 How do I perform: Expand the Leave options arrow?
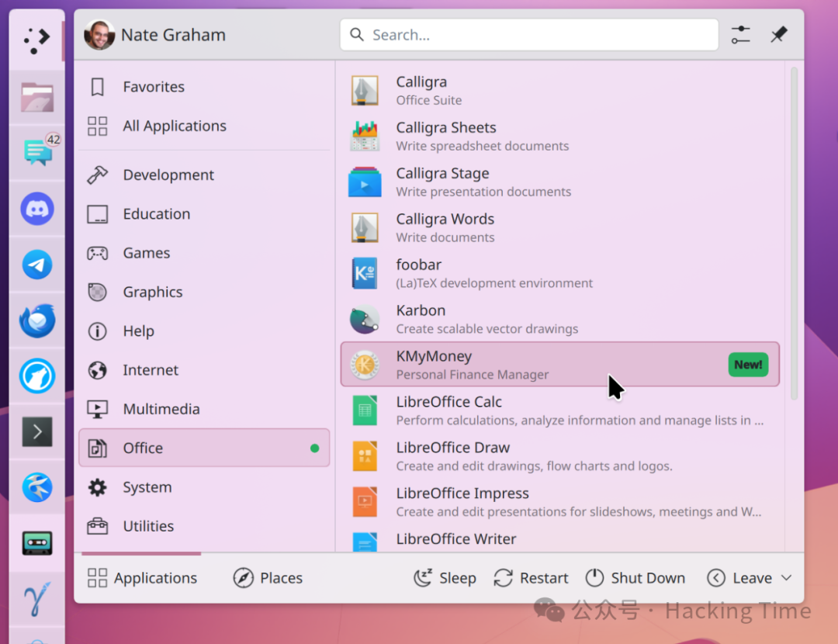coord(786,578)
